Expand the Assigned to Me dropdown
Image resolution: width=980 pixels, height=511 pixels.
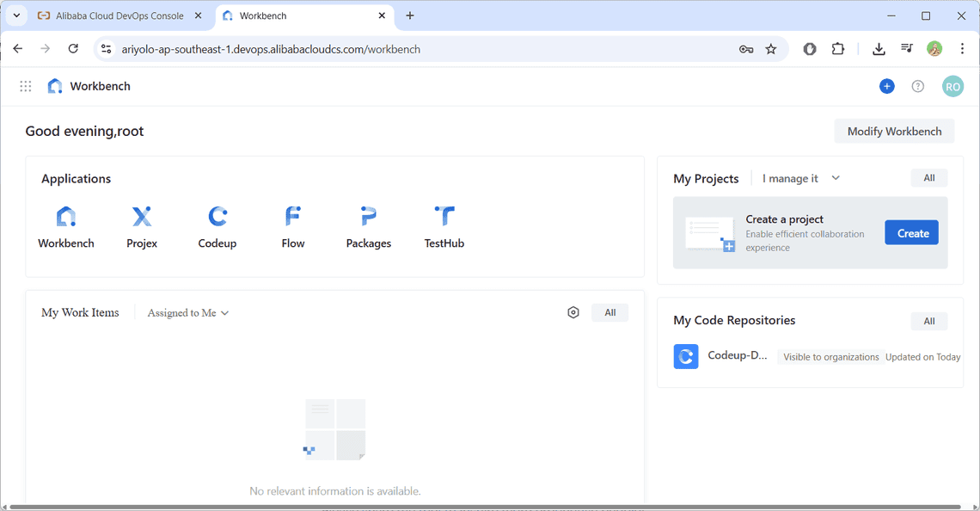(187, 312)
